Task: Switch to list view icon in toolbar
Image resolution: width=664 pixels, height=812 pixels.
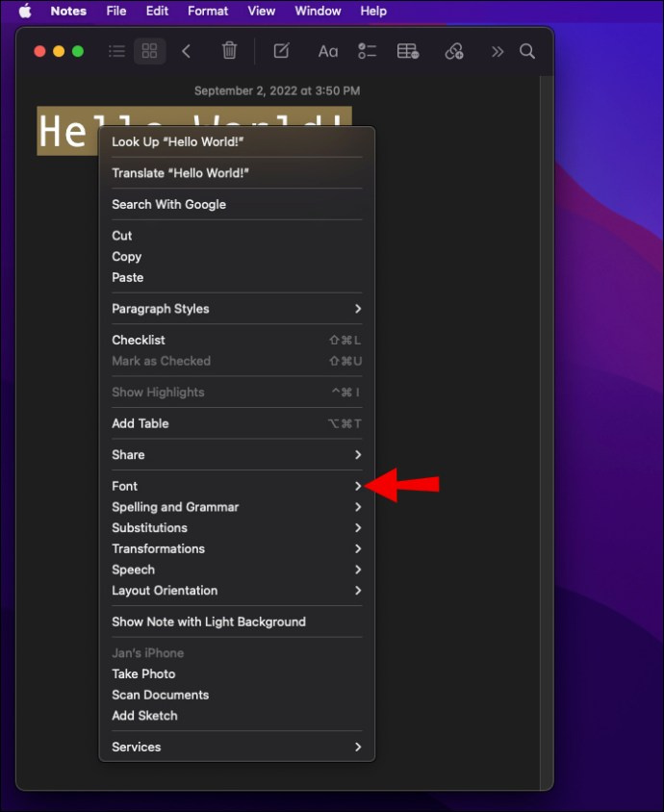Action: tap(116, 51)
